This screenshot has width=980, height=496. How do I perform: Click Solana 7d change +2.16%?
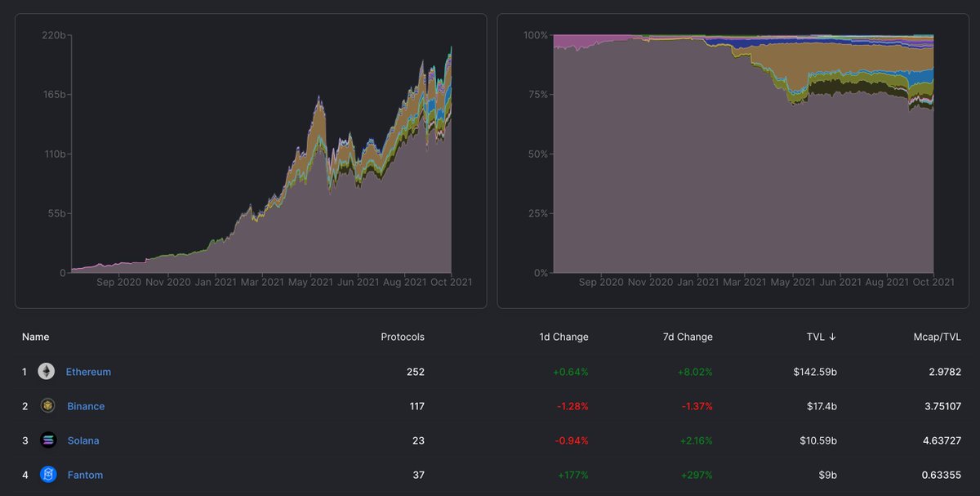pos(696,440)
